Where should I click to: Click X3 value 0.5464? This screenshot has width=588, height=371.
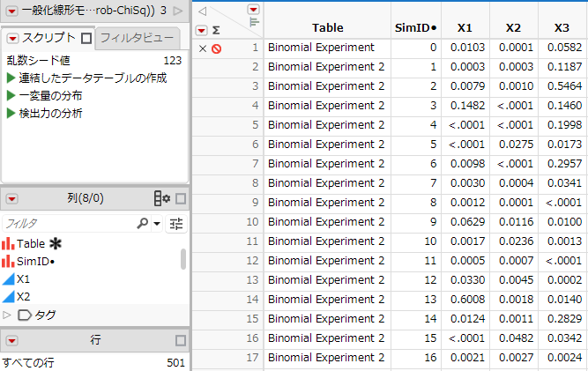point(565,86)
